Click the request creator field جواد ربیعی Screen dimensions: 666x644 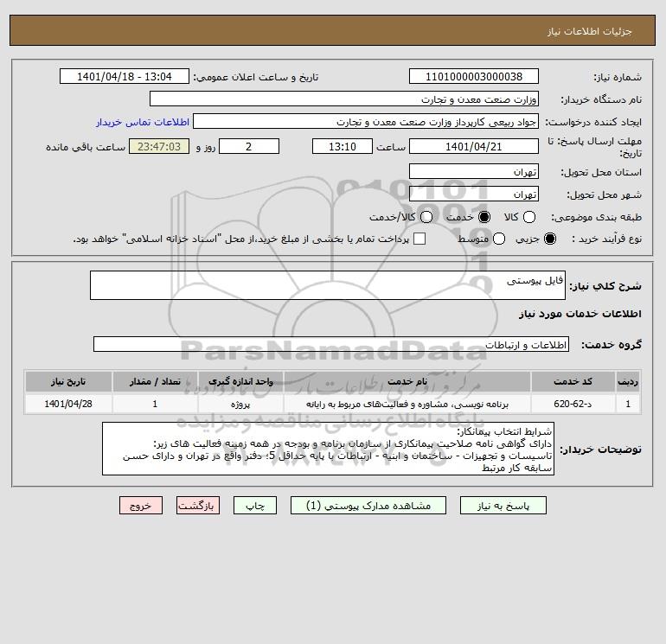(366, 121)
